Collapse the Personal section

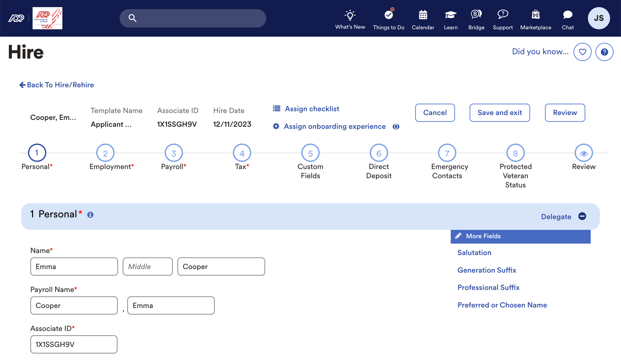pos(582,216)
